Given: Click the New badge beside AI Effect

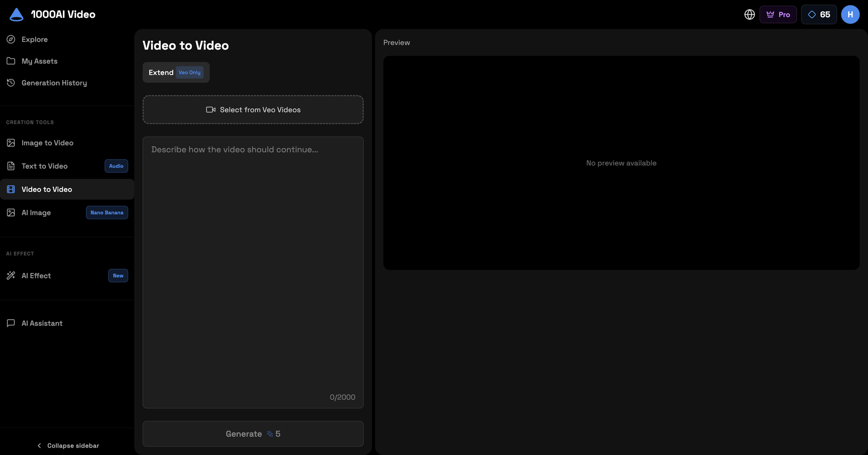Looking at the screenshot, I should pos(118,276).
